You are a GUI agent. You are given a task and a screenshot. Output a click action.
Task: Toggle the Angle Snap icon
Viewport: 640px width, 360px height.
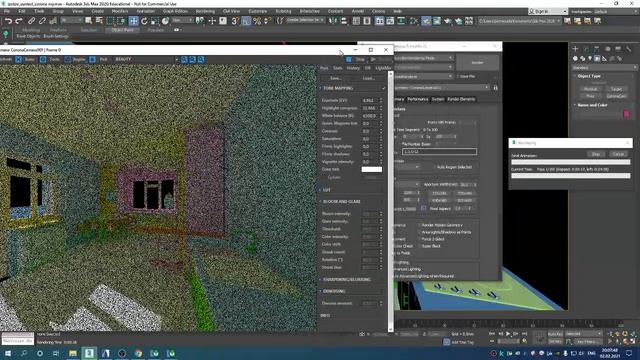tap(246, 21)
